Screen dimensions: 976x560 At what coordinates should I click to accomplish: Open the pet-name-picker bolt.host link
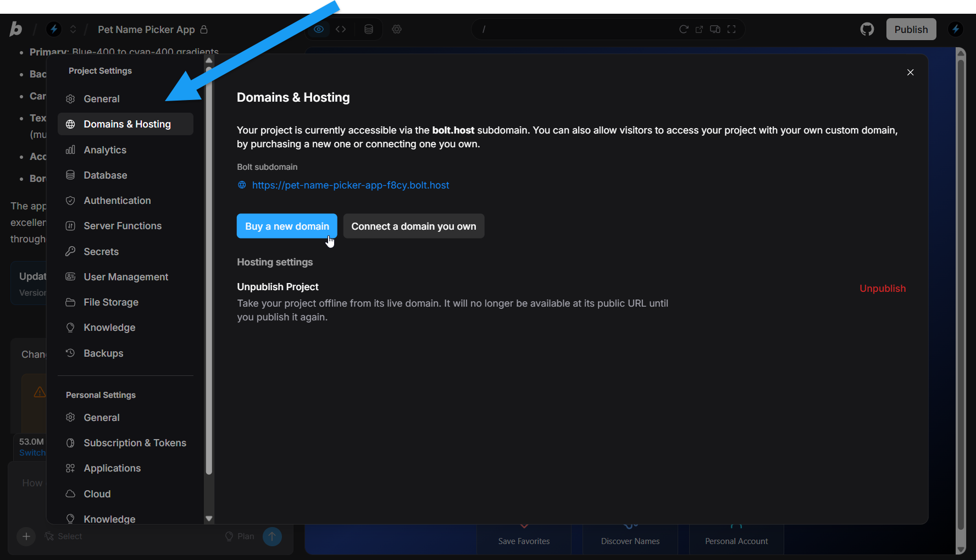click(x=351, y=185)
